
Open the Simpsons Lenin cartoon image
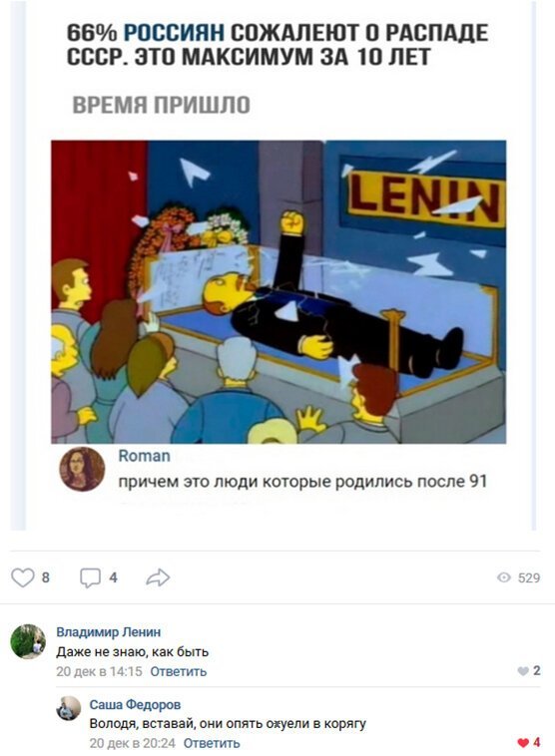(278, 291)
